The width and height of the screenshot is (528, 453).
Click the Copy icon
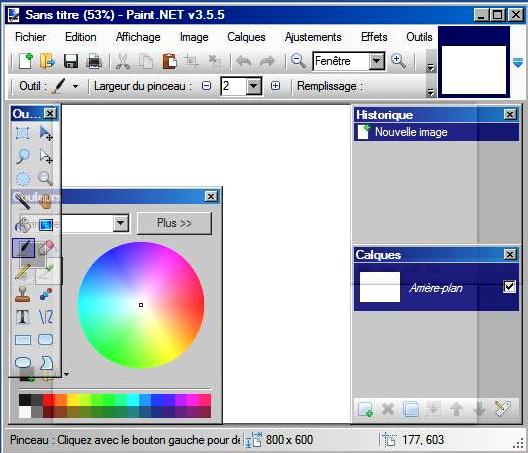pyautogui.click(x=146, y=61)
